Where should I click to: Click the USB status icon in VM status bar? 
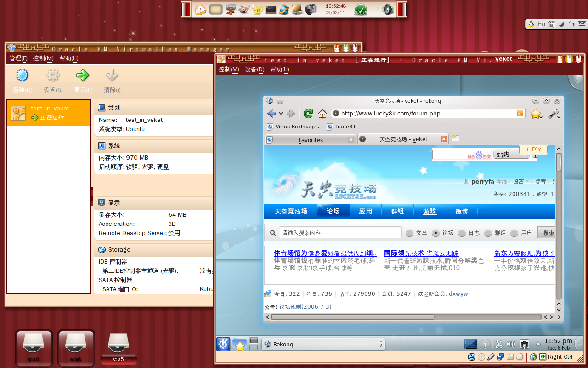(491, 356)
